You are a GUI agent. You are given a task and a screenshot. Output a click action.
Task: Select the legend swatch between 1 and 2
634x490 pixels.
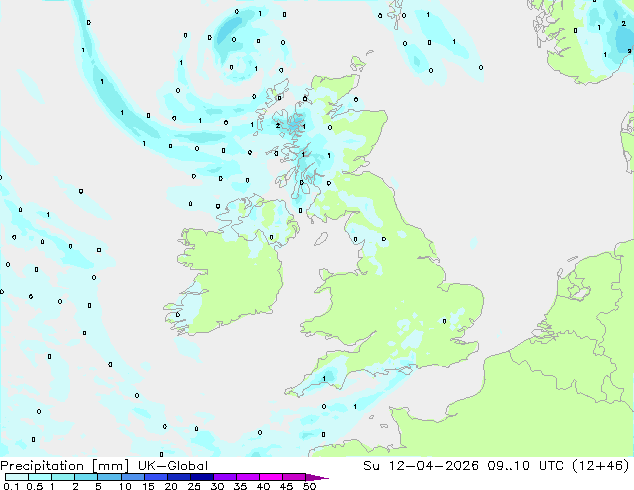coord(63,477)
